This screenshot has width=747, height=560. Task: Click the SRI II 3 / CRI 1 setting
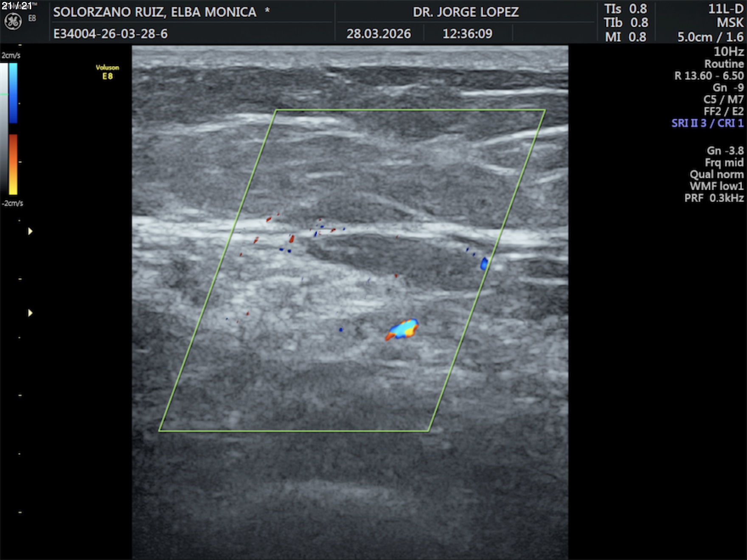tap(707, 123)
